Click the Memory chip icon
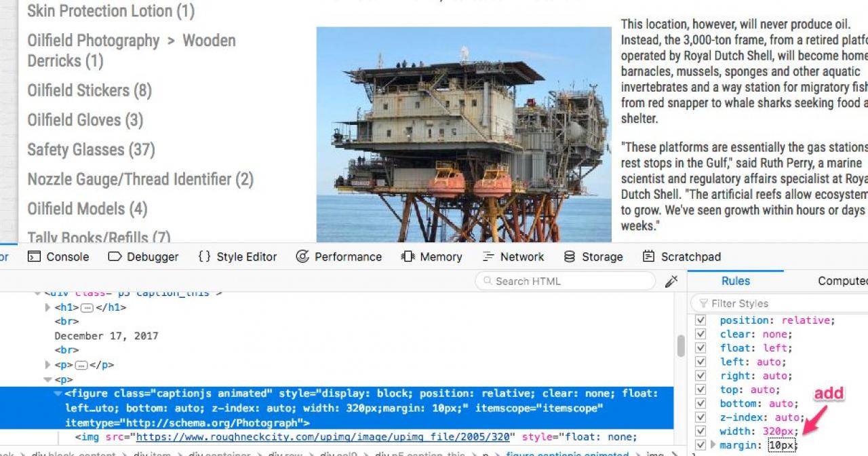Image resolution: width=868 pixels, height=456 pixels. pos(408,256)
